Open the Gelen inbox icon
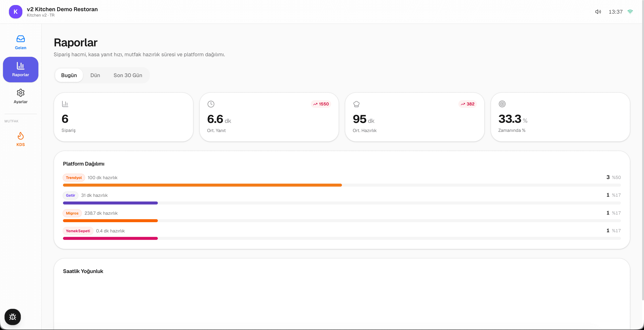The height and width of the screenshot is (330, 644). (20, 39)
